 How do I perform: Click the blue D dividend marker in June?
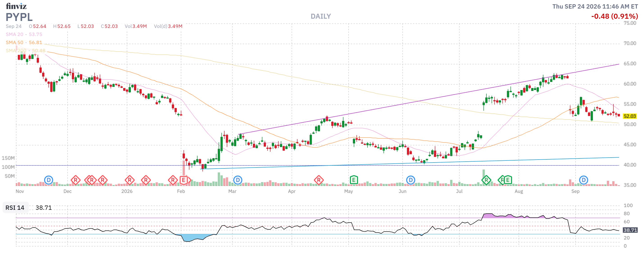click(x=410, y=180)
